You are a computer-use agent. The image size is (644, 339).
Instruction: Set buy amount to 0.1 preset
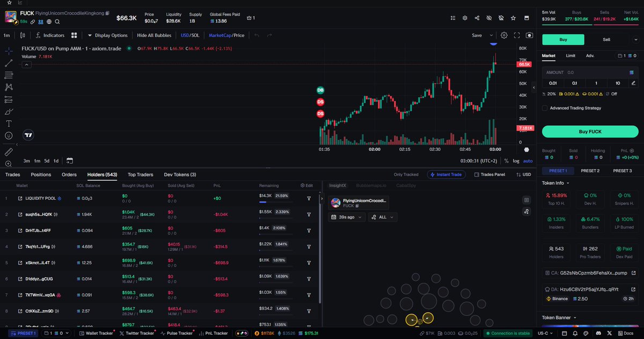point(574,83)
